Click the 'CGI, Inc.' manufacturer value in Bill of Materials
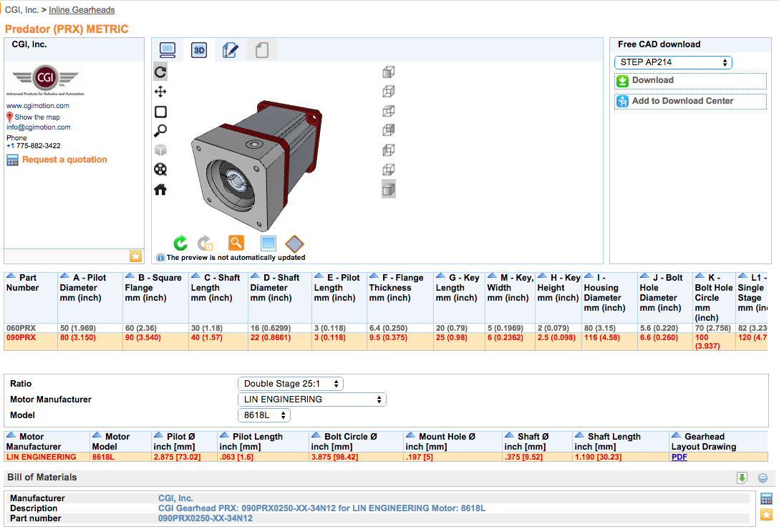The image size is (779, 532). (x=175, y=498)
